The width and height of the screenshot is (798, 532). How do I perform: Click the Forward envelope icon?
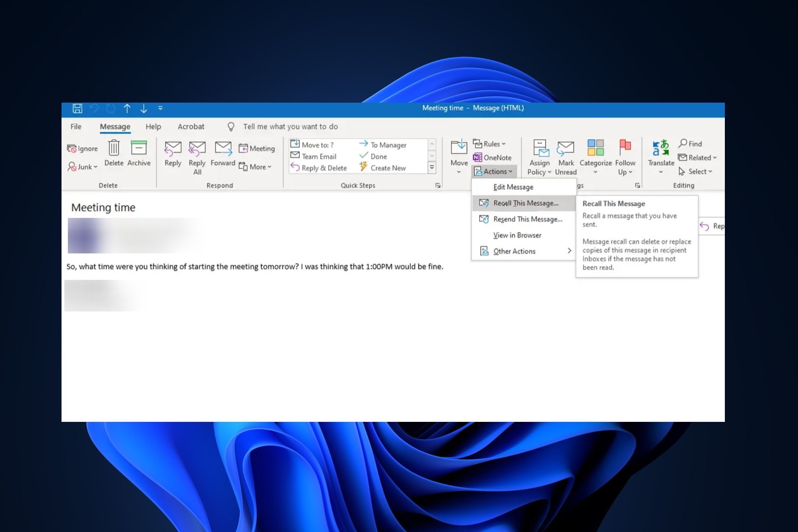223,148
